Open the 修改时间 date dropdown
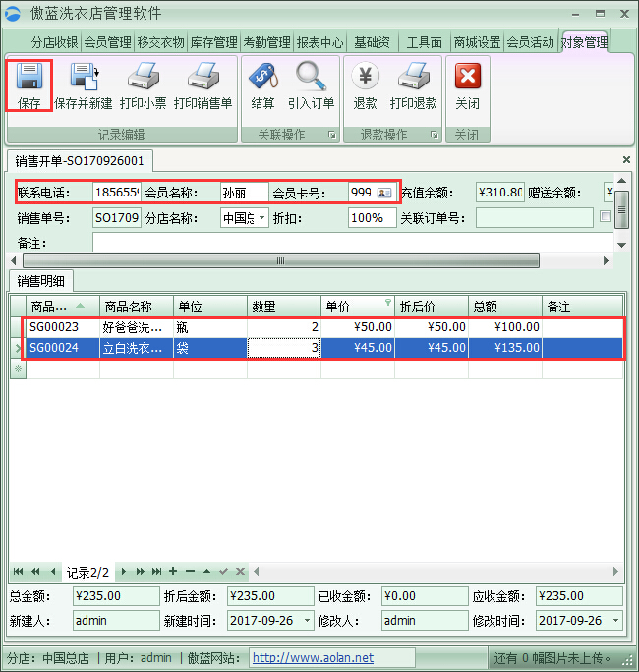 615,621
